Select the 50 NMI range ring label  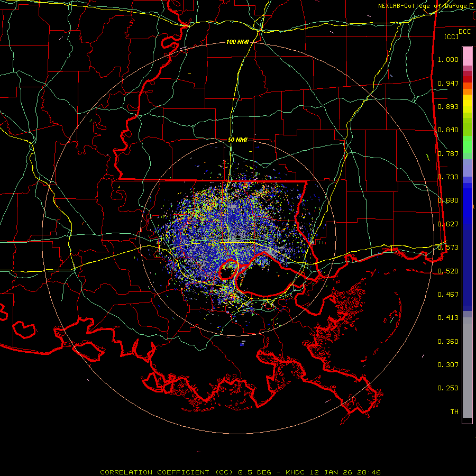pos(237,140)
